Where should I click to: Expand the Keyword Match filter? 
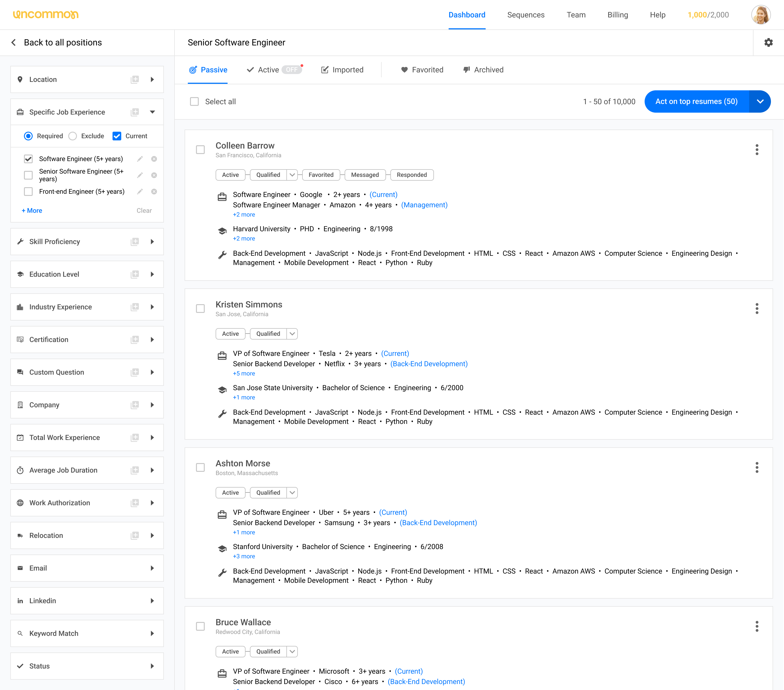coord(152,633)
